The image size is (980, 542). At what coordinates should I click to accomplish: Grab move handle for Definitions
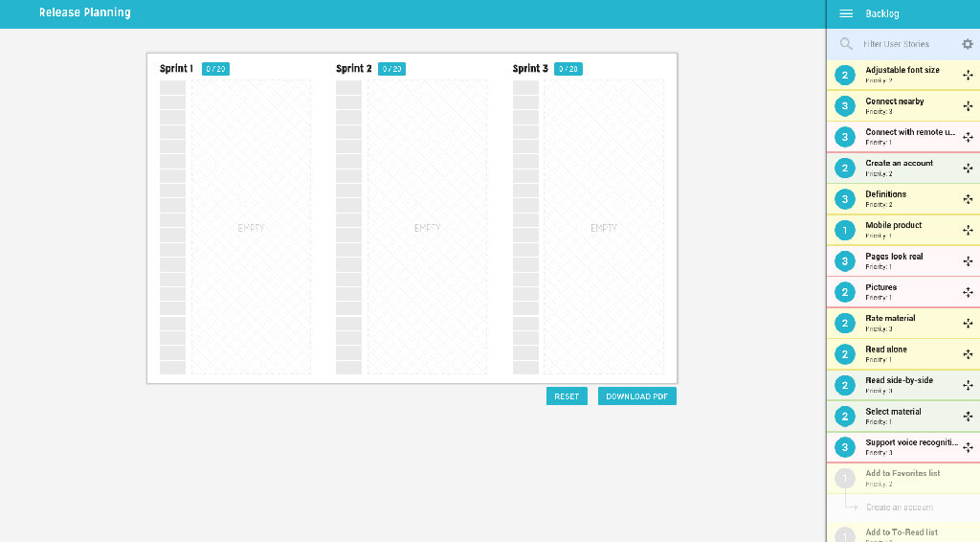[x=968, y=199]
